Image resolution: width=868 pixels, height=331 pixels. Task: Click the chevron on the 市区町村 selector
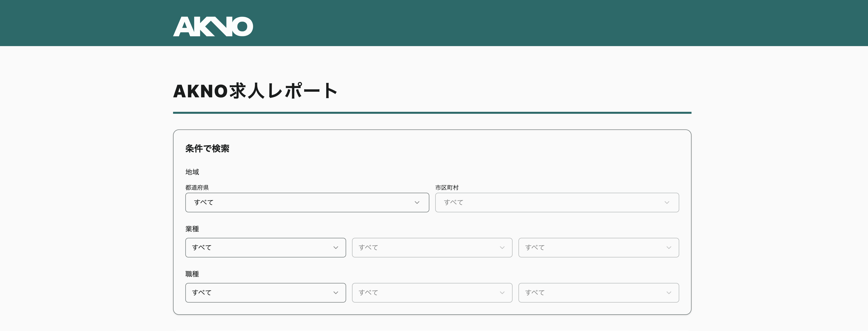click(667, 202)
